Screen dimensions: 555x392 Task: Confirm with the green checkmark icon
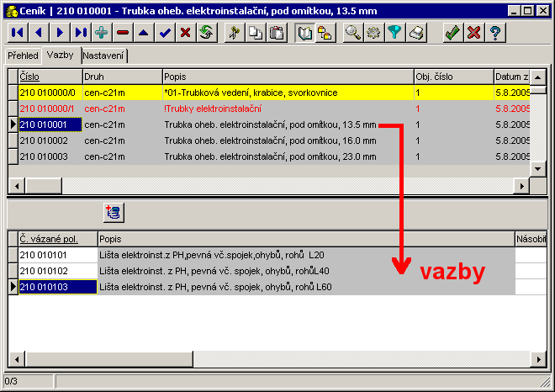point(452,33)
